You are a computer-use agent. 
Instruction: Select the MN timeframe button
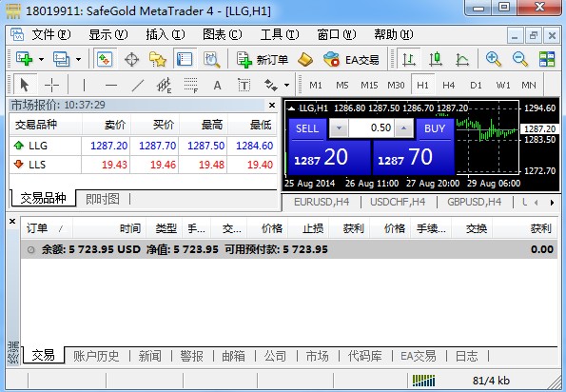click(529, 86)
